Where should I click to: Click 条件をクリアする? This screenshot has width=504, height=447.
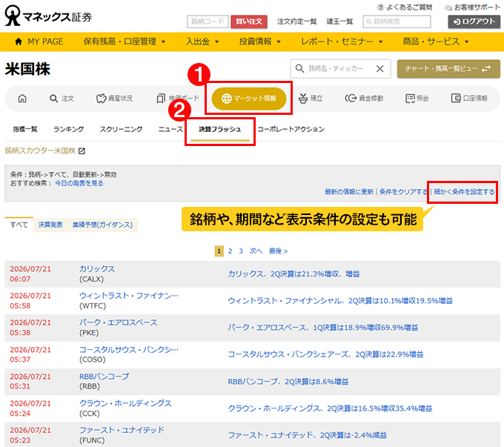click(403, 192)
